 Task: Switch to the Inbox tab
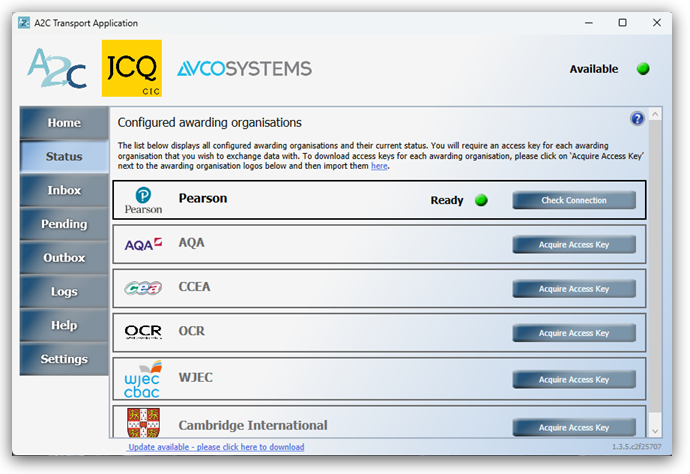pyautogui.click(x=64, y=190)
